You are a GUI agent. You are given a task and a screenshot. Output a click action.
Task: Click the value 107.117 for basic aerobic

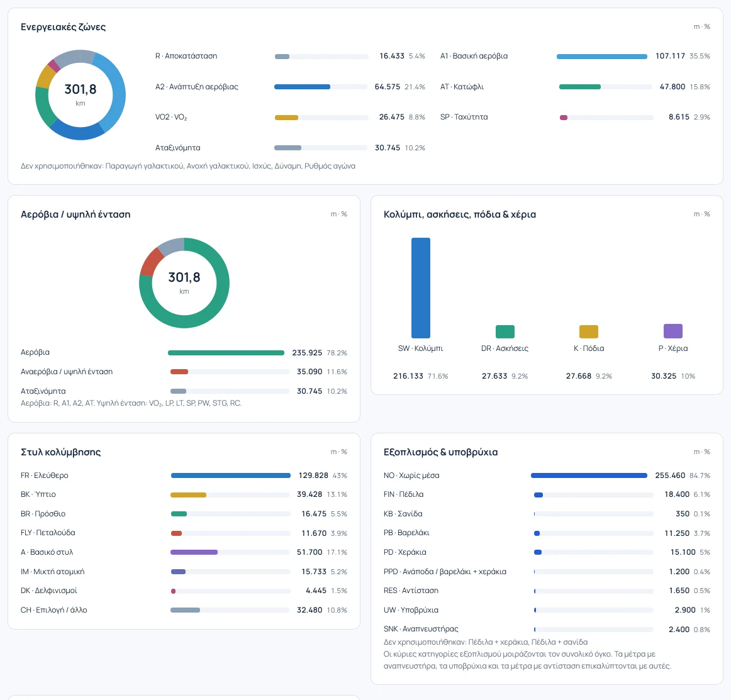point(670,56)
